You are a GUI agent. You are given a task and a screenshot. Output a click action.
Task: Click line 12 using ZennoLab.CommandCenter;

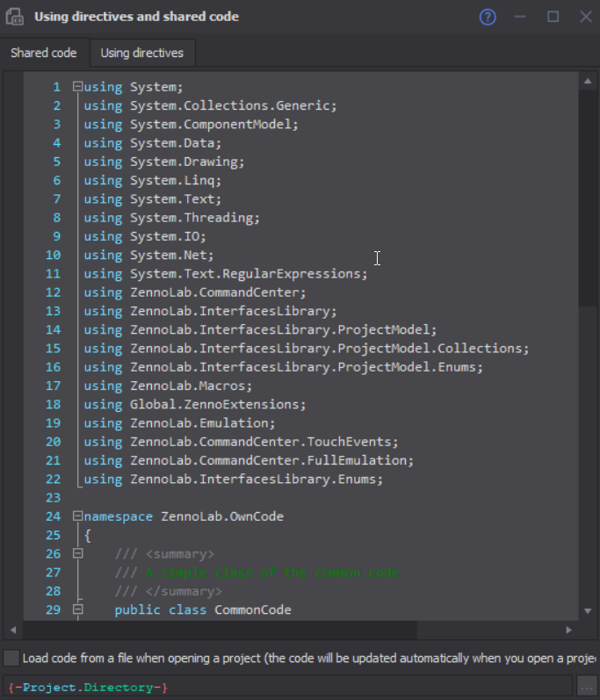pyautogui.click(x=195, y=292)
